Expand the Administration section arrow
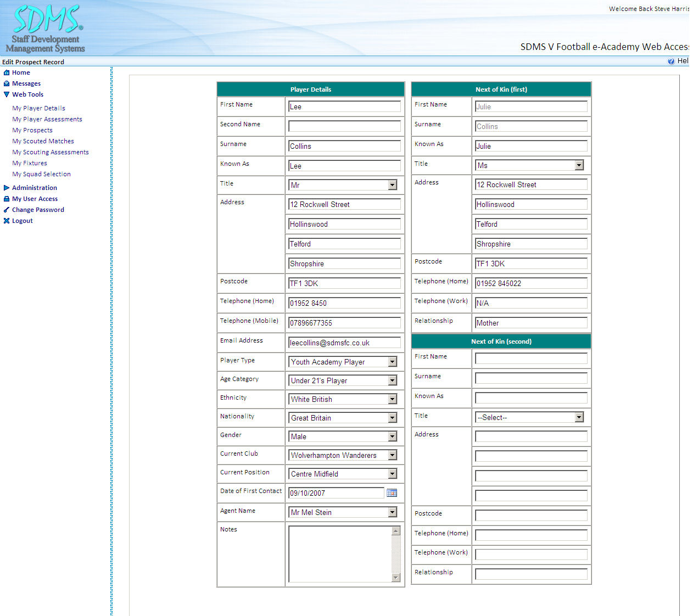Viewport: 693px width, 616px height. tap(7, 188)
